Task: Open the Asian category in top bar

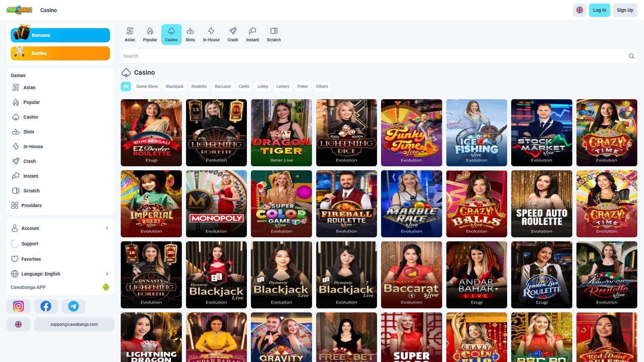Action: [x=130, y=35]
